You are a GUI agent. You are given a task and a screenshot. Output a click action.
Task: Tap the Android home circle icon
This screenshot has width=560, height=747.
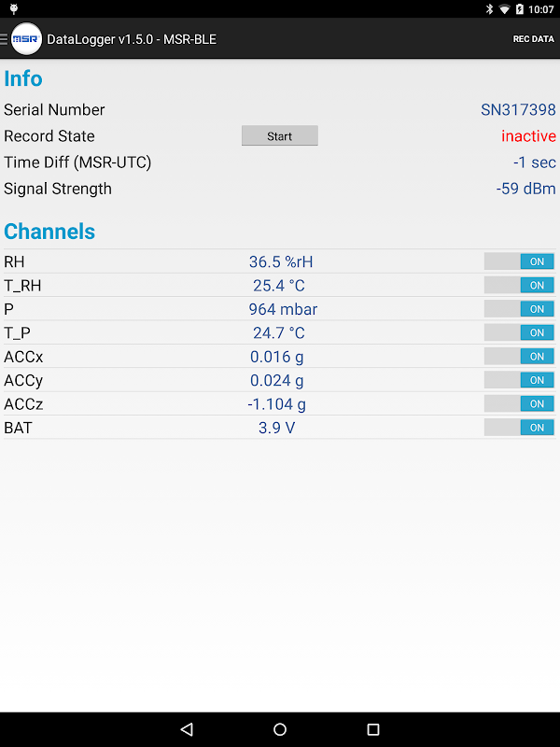tap(280, 729)
